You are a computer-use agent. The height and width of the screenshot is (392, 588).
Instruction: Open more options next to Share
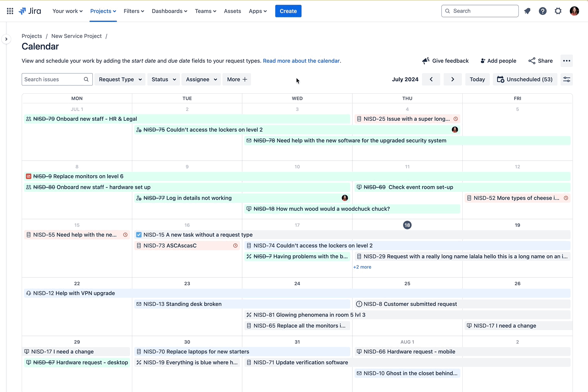coord(567,61)
